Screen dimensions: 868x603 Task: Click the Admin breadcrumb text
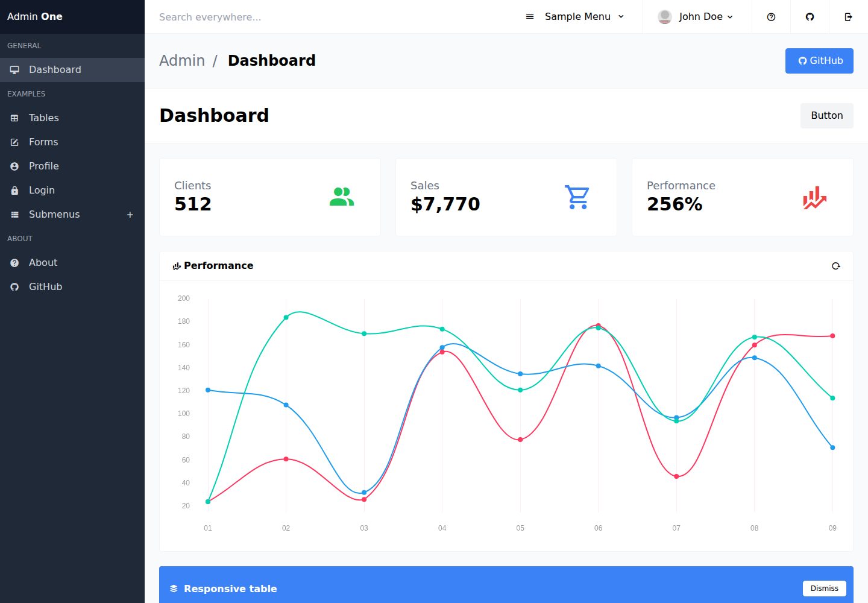[182, 61]
